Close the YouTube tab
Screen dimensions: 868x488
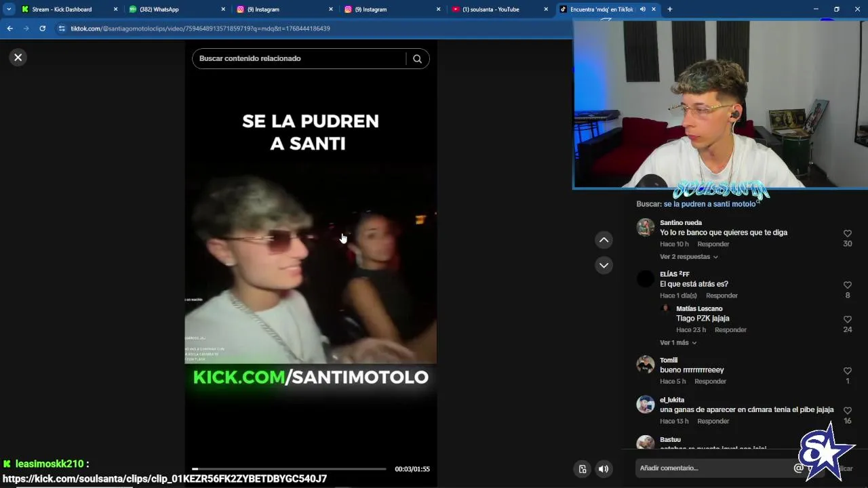click(x=546, y=9)
